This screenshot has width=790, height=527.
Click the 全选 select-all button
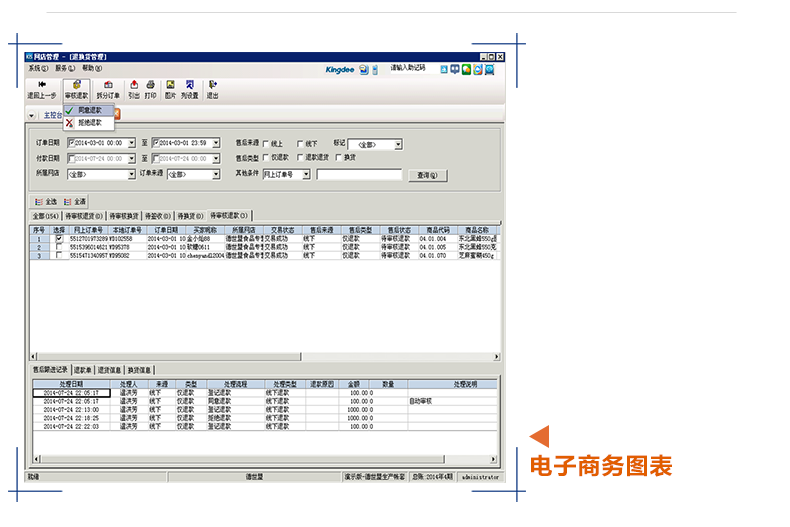point(46,201)
